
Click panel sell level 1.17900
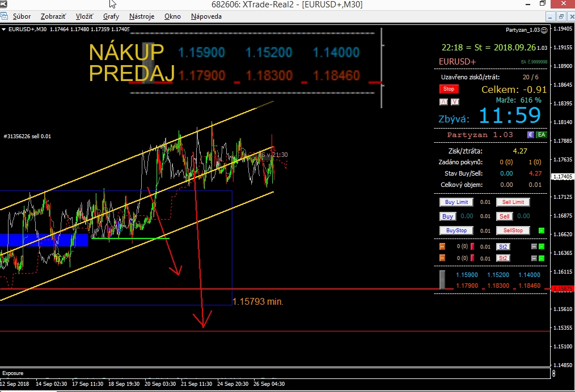tap(467, 286)
